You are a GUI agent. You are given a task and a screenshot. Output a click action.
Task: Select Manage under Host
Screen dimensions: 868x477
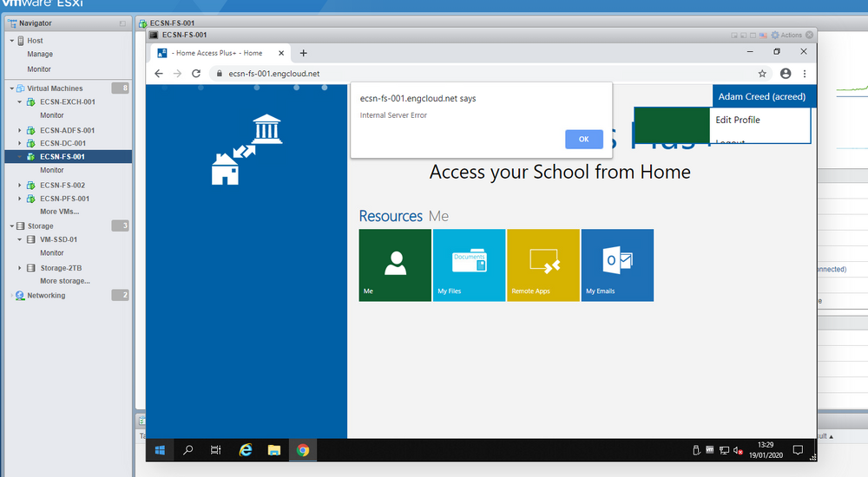pyautogui.click(x=40, y=55)
